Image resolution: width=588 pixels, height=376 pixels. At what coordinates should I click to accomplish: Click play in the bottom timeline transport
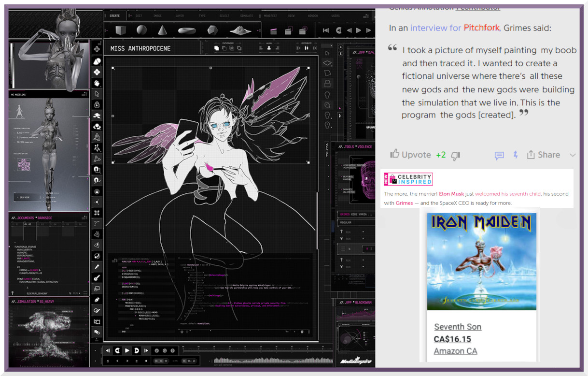(127, 350)
